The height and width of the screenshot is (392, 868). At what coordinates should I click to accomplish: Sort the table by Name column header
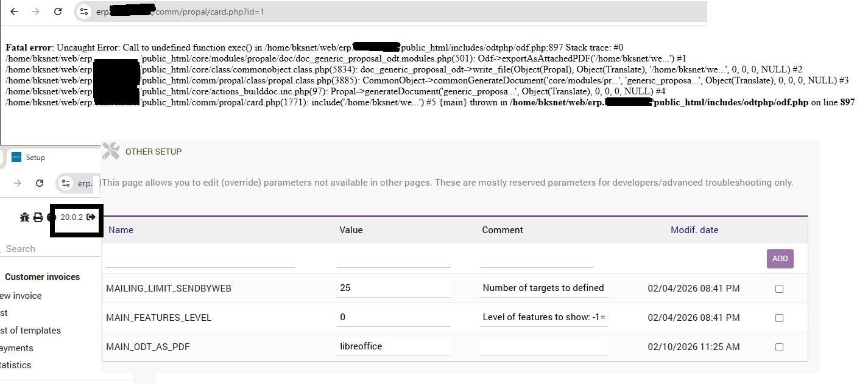[121, 230]
